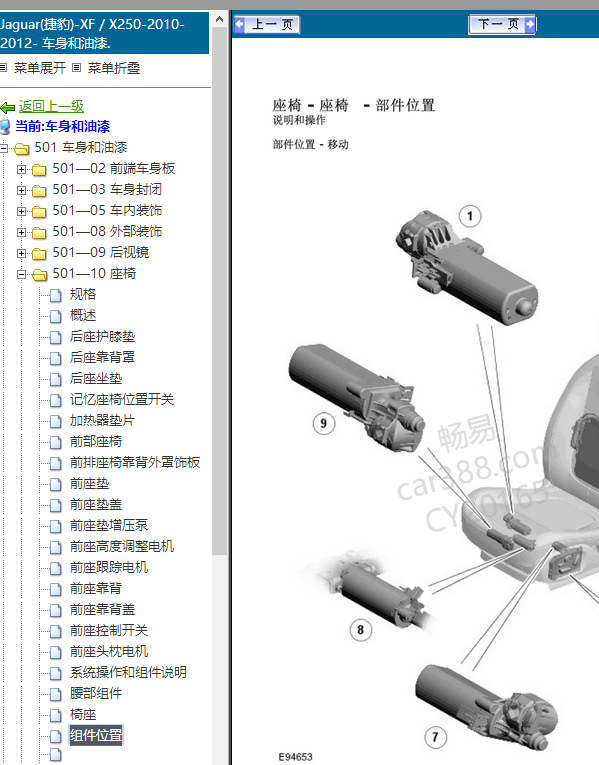Click page icon beside 记忆座椅位置开关

click(x=56, y=401)
